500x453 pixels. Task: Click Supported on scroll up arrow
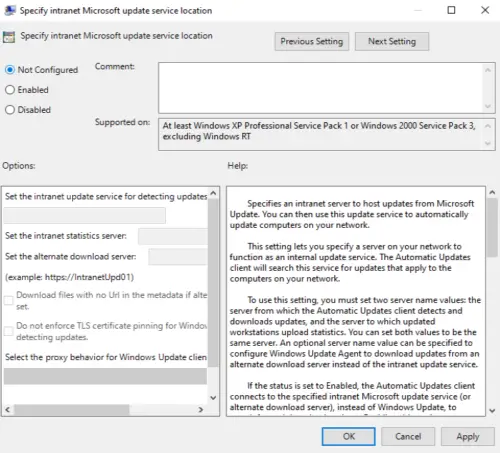tap(488, 126)
